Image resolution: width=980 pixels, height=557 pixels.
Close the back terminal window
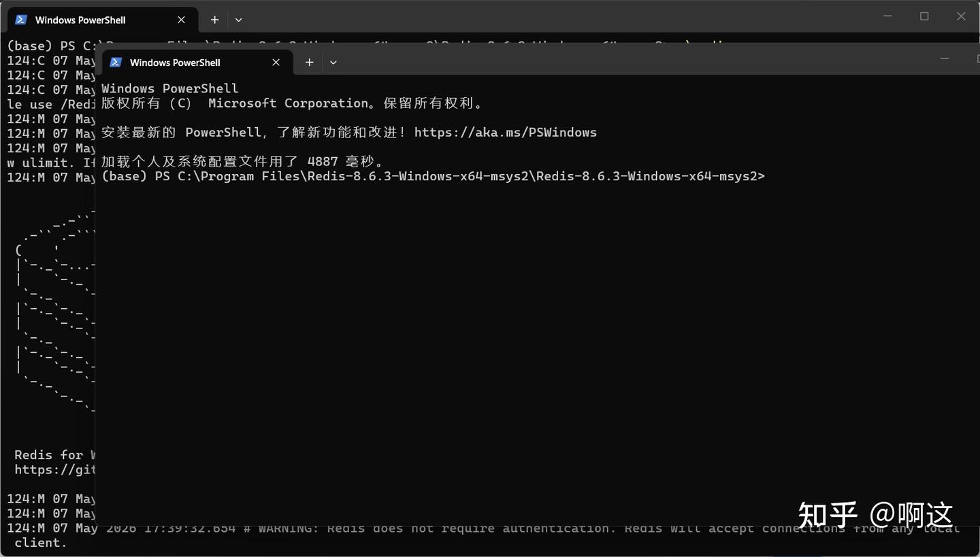[x=961, y=16]
